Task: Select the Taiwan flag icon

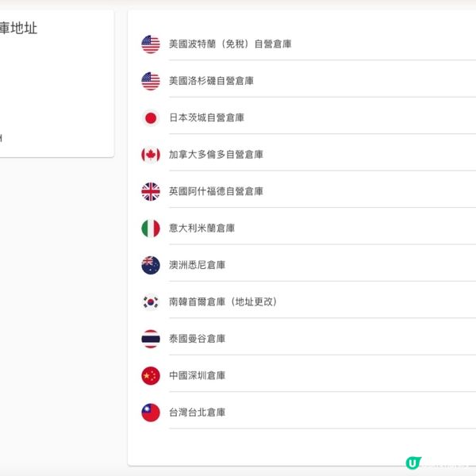Action: 151,413
